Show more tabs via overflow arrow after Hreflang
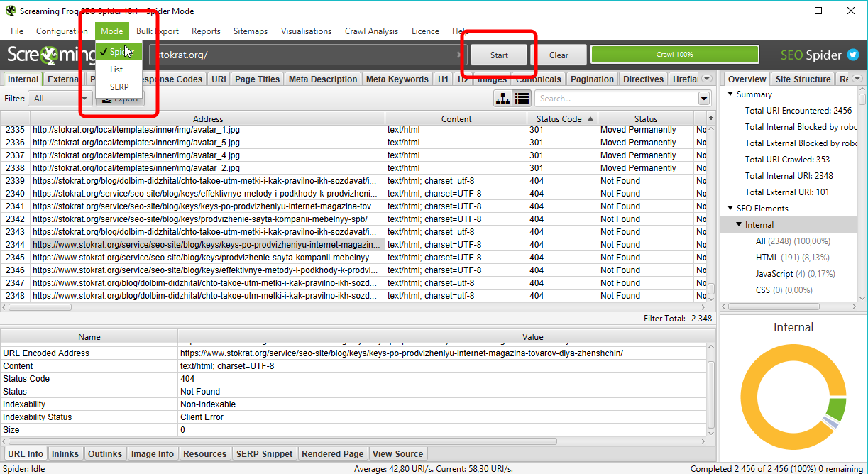The image size is (868, 474). click(x=706, y=79)
